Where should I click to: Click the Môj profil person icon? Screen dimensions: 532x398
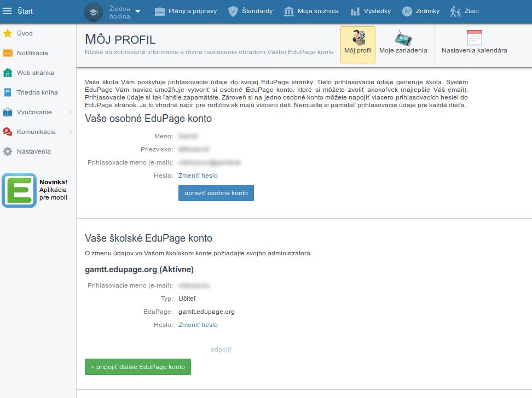pos(358,38)
